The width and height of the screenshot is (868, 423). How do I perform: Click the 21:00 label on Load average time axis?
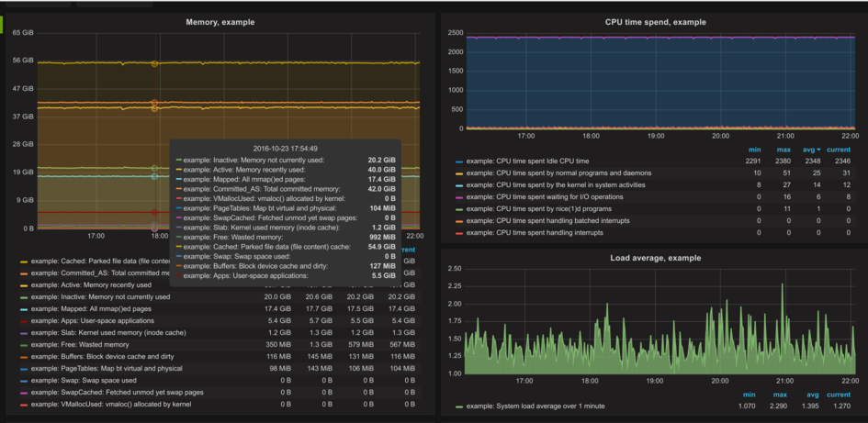click(x=785, y=381)
